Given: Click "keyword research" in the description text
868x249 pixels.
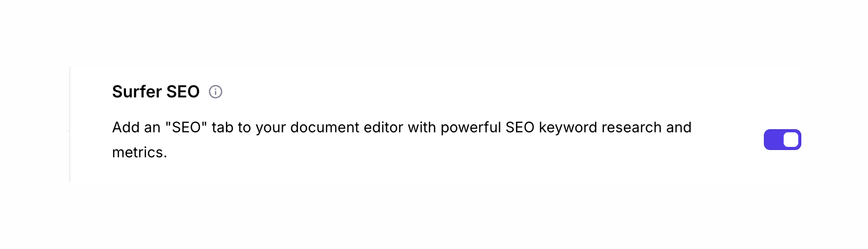Looking at the screenshot, I should (x=600, y=128).
